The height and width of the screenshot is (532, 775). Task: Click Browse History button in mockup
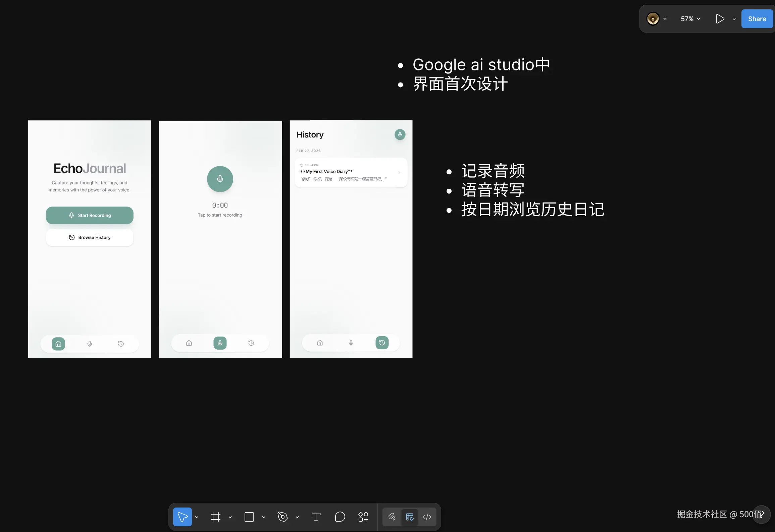pyautogui.click(x=90, y=237)
